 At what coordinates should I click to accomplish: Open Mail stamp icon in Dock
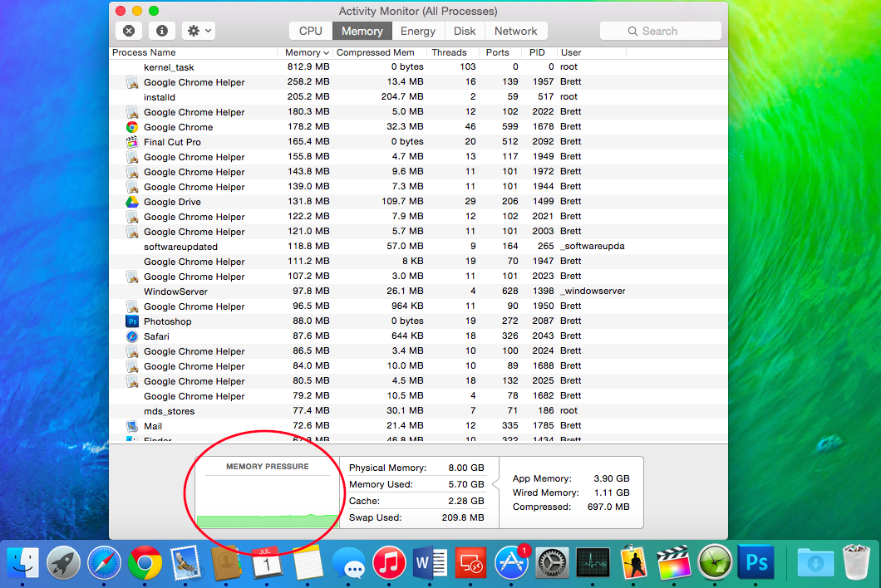(x=185, y=562)
